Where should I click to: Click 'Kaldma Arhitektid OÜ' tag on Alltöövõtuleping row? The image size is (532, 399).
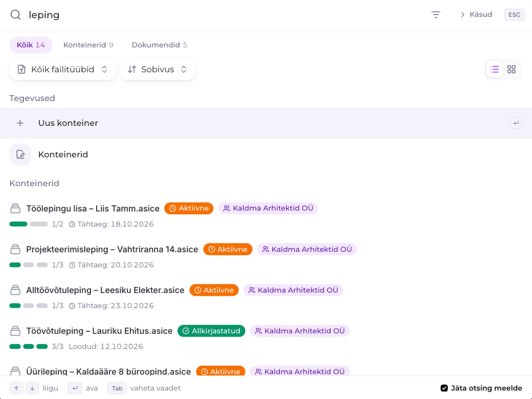pyautogui.click(x=293, y=290)
